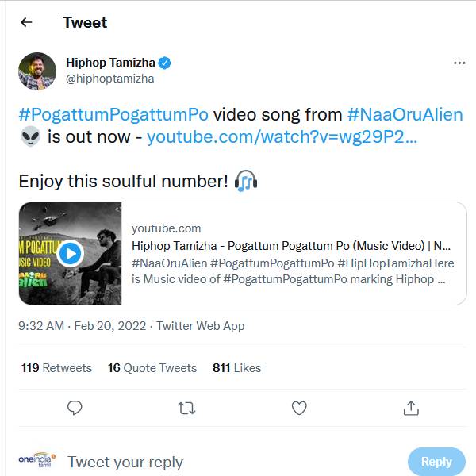Click the oneindia tamil avatar

36,460
